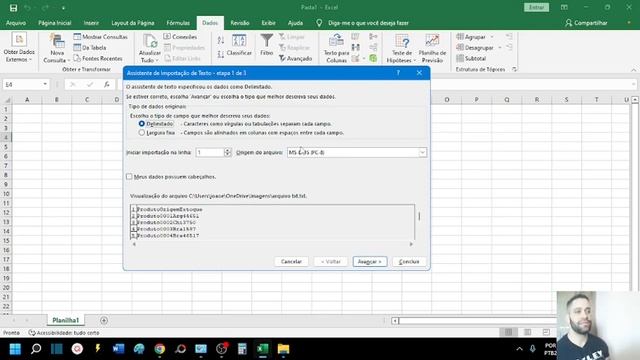This screenshot has height=360, width=640.
Task: Click the Subtotal command
Action: [471, 58]
